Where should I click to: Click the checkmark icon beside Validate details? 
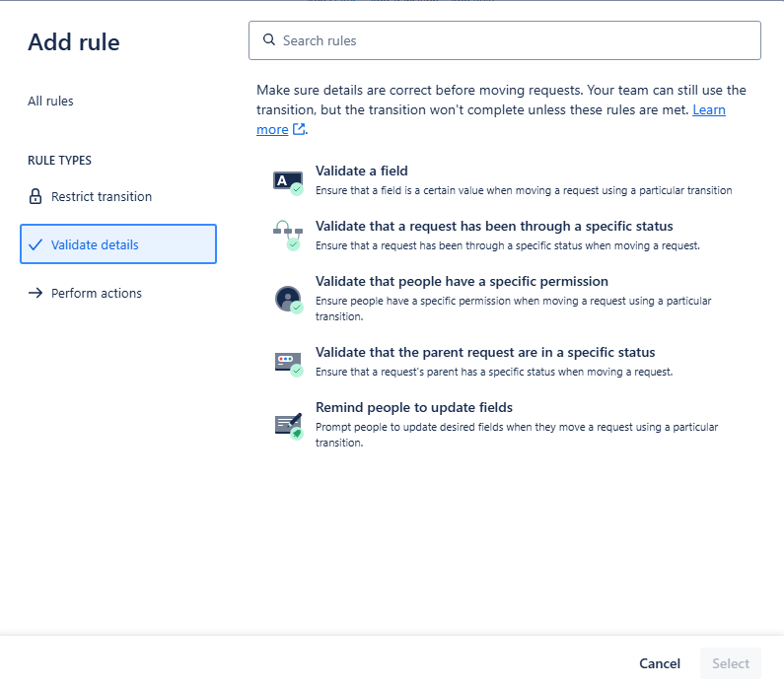pos(35,244)
